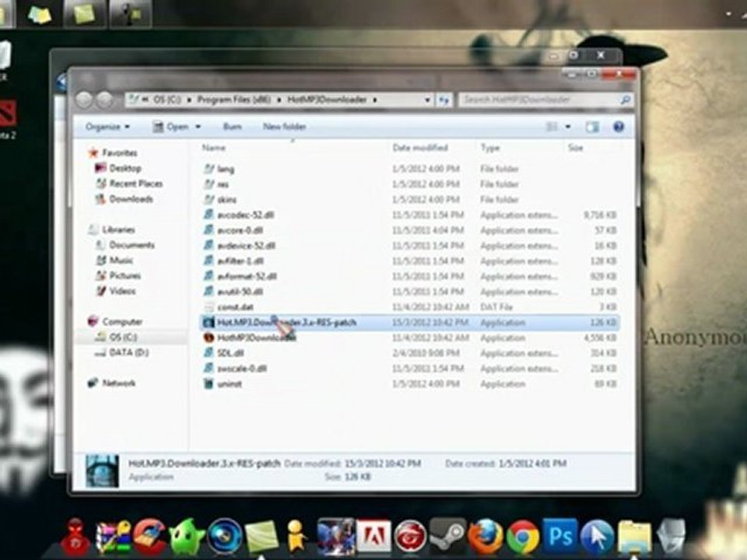Select the res folder
747x560 pixels.
(x=223, y=184)
